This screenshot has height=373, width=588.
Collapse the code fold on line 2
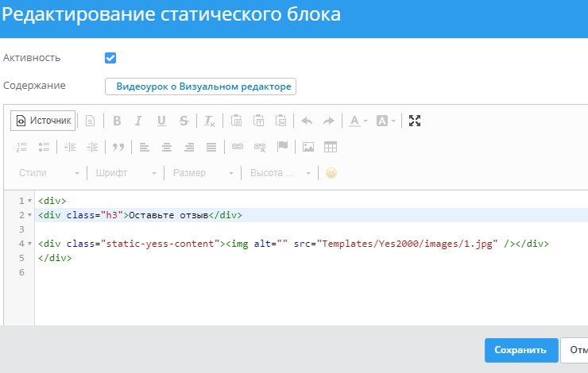tap(30, 215)
